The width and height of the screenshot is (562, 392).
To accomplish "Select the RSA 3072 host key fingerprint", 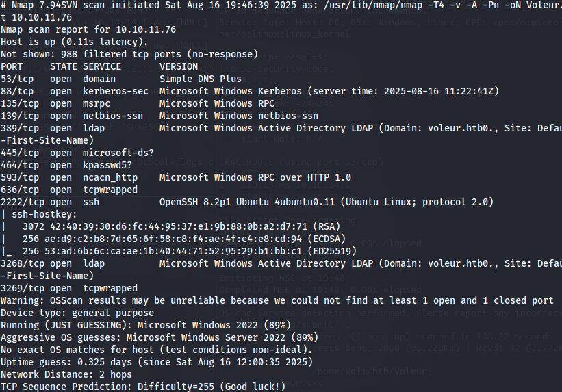I will tap(170, 227).
